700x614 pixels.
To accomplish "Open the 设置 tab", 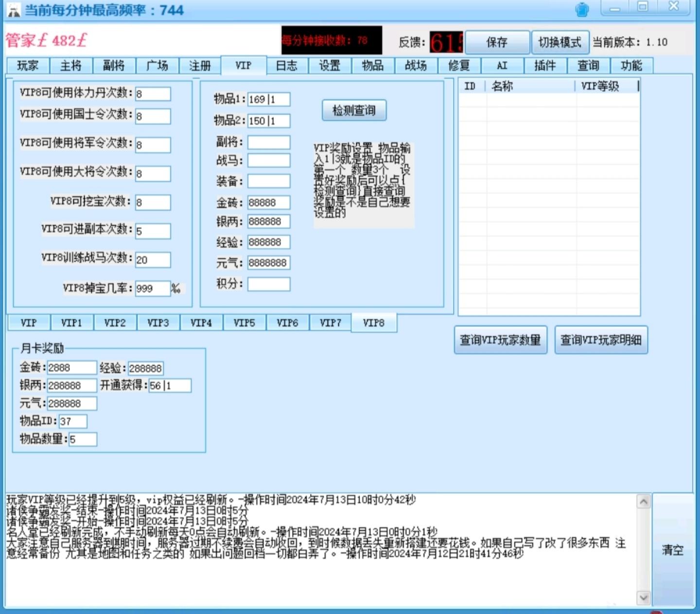I will click(330, 66).
